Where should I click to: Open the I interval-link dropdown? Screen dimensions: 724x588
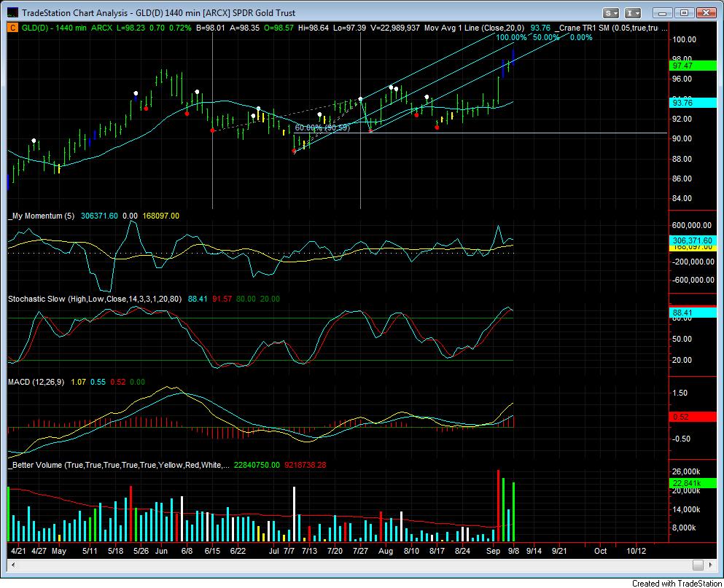point(634,13)
